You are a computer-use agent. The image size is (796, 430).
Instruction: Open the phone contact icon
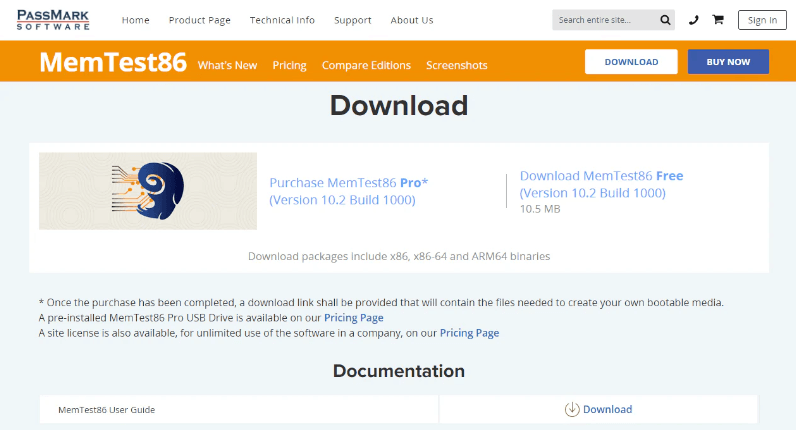693,20
